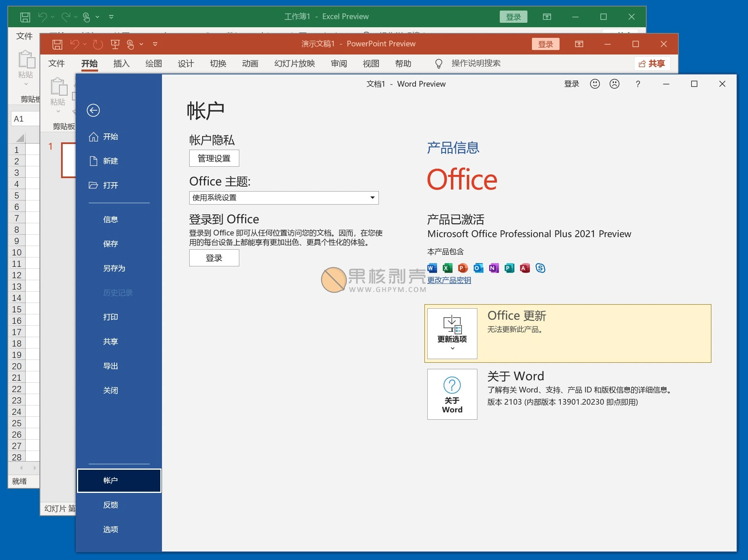Click 登录 in Excel title bar

pyautogui.click(x=514, y=17)
